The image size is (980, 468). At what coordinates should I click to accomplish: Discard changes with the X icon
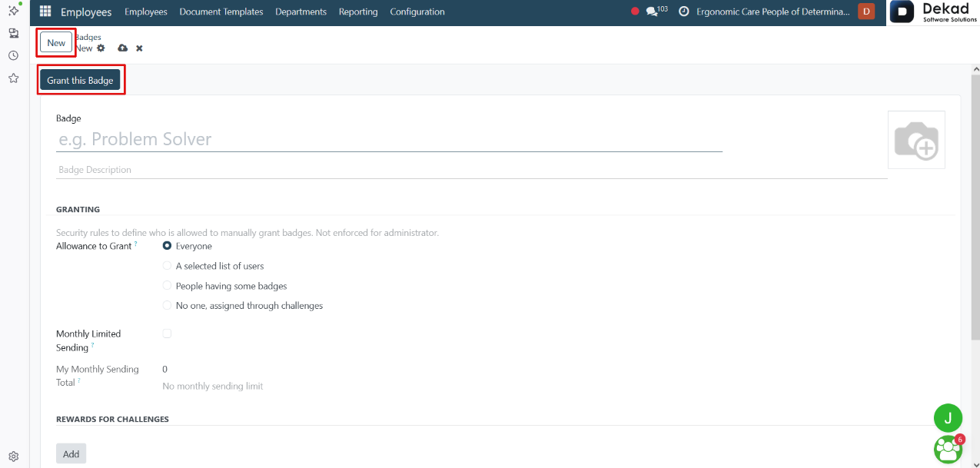coord(139,48)
